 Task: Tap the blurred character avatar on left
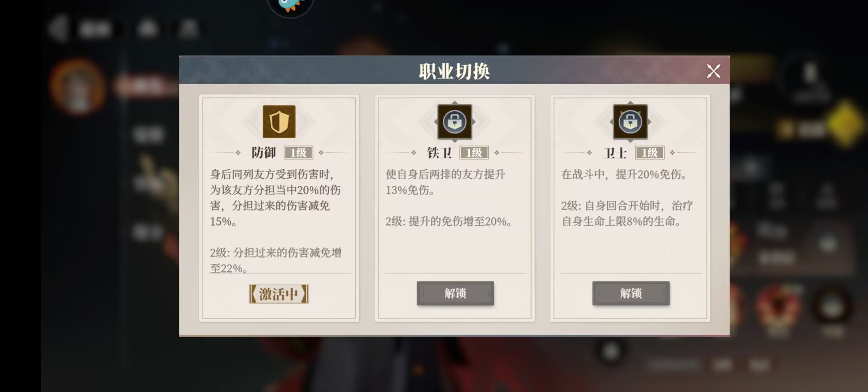click(x=78, y=87)
